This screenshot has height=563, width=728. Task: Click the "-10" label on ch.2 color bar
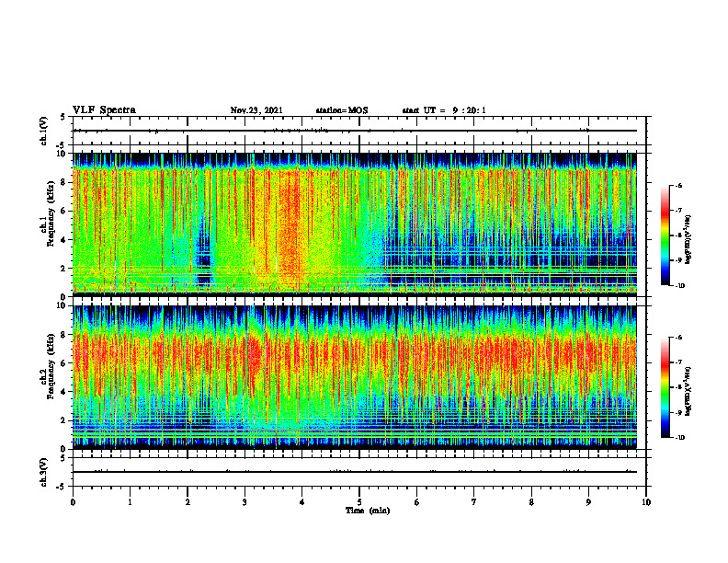coord(679,438)
